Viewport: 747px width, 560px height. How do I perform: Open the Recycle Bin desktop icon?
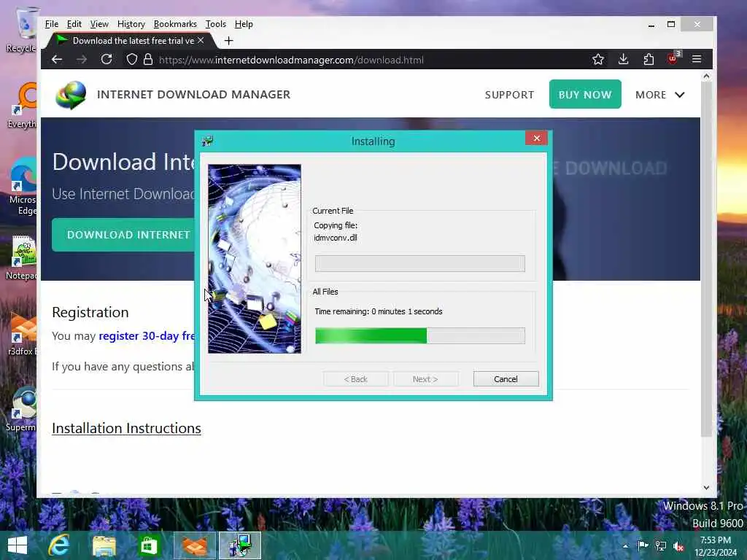pyautogui.click(x=21, y=29)
